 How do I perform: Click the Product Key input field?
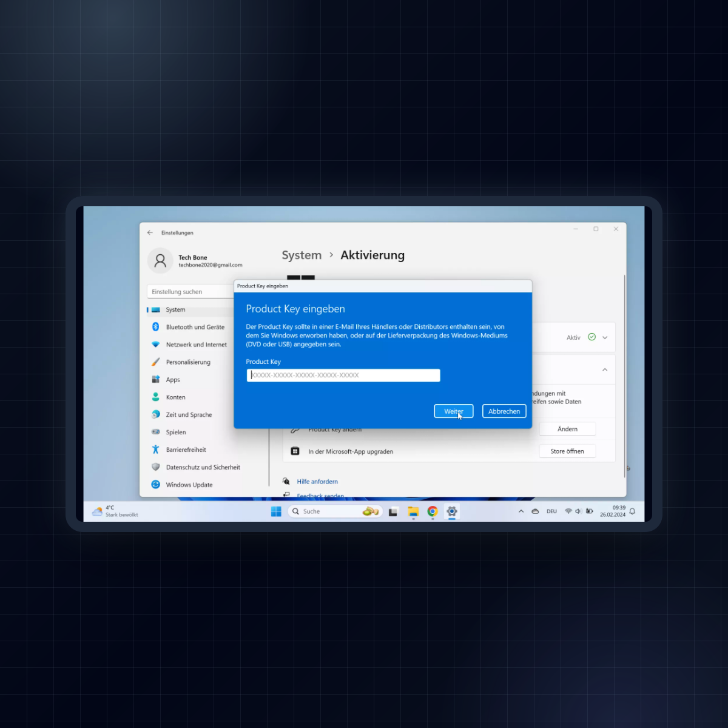[343, 376]
